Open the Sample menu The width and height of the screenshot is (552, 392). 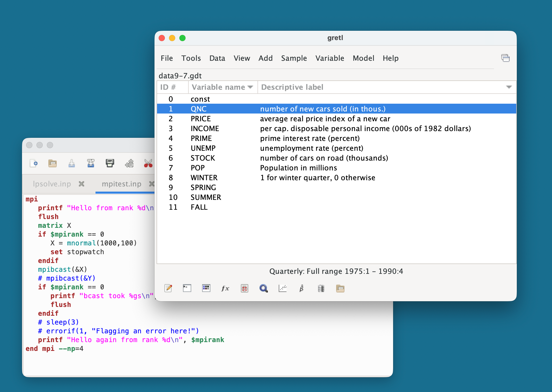(294, 58)
